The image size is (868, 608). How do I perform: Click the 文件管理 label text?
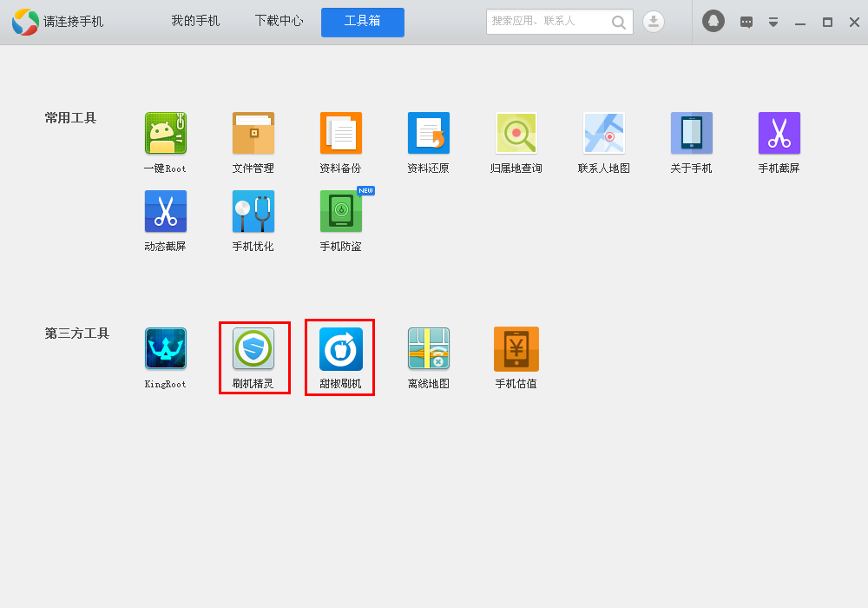[x=253, y=169]
